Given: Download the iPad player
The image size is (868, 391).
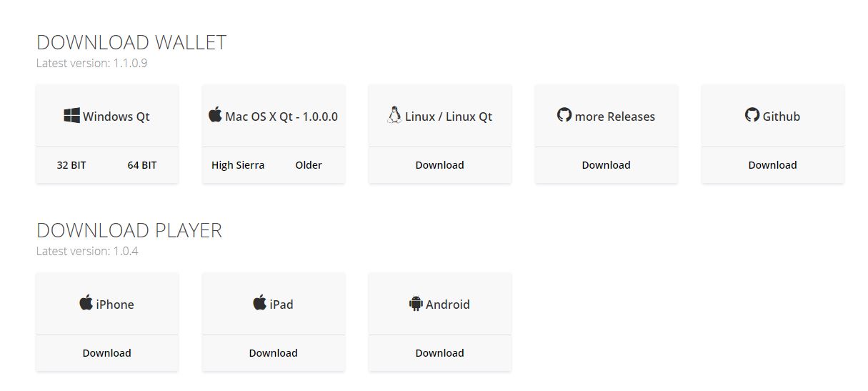Looking at the screenshot, I should [x=274, y=353].
